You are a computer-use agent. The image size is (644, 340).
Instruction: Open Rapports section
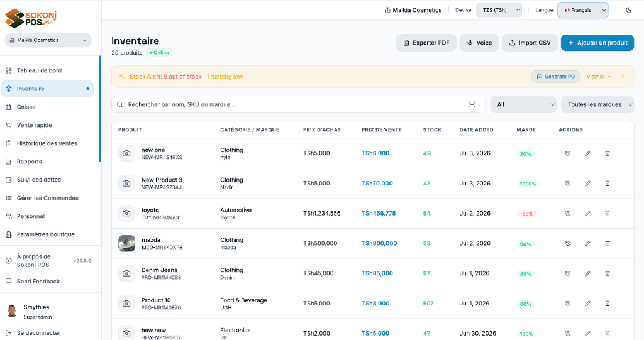point(47,162)
